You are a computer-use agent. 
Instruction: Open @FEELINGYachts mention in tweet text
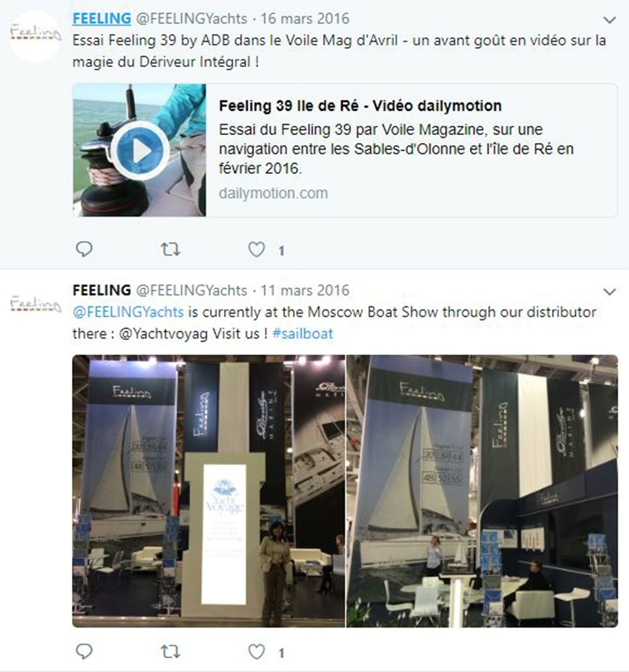pos(128,311)
